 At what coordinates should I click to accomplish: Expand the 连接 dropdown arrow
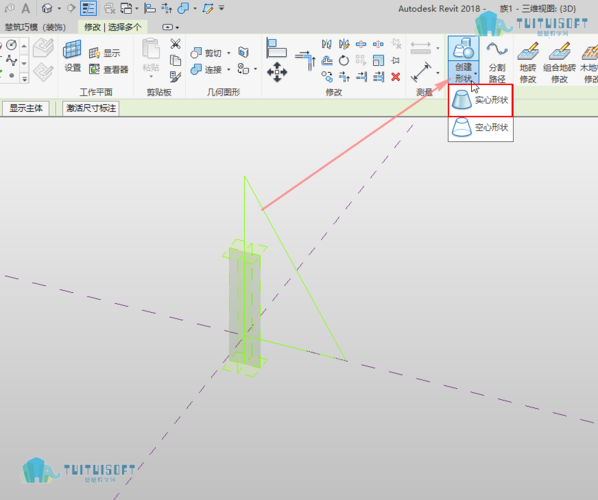pyautogui.click(x=229, y=69)
